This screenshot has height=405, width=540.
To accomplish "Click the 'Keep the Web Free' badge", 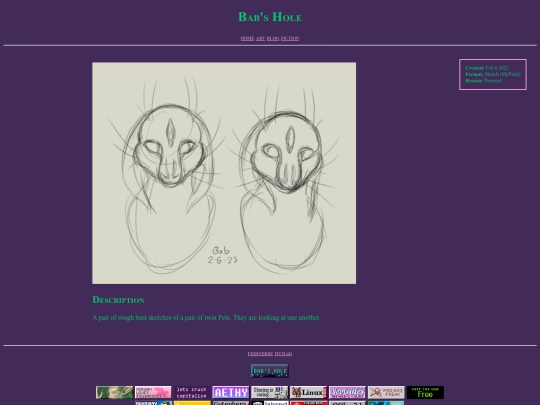I will coord(425,392).
